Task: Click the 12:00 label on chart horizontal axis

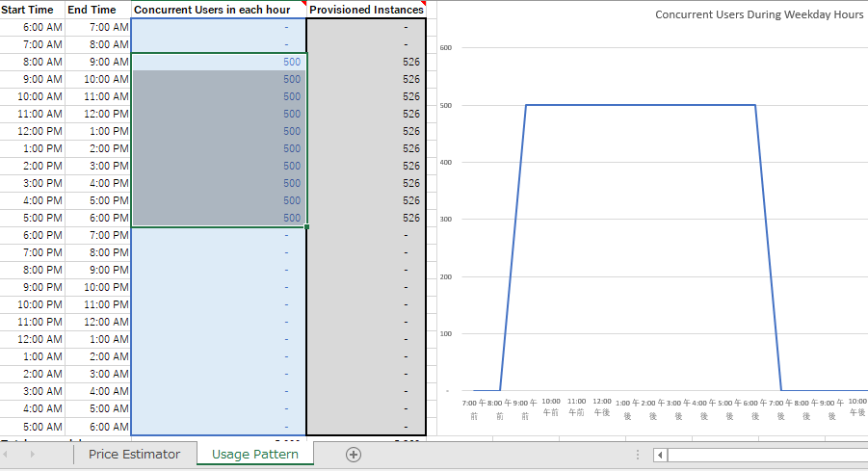Action: (x=602, y=406)
